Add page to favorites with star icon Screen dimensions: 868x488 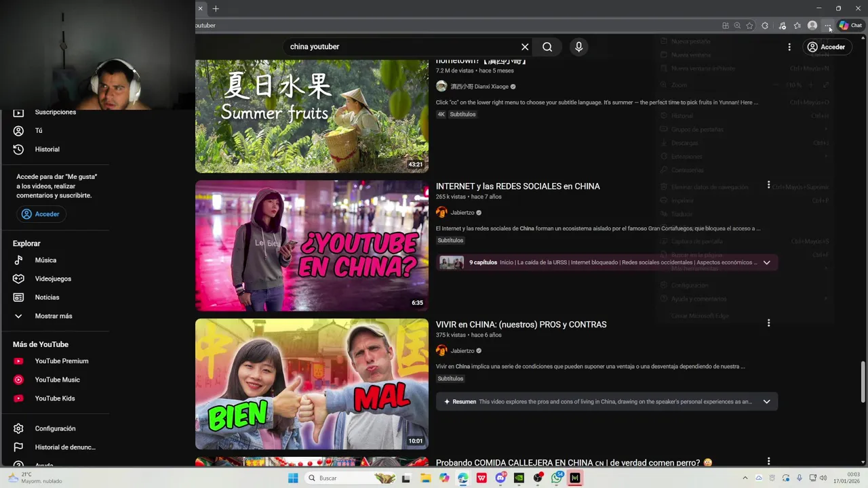coord(749,26)
